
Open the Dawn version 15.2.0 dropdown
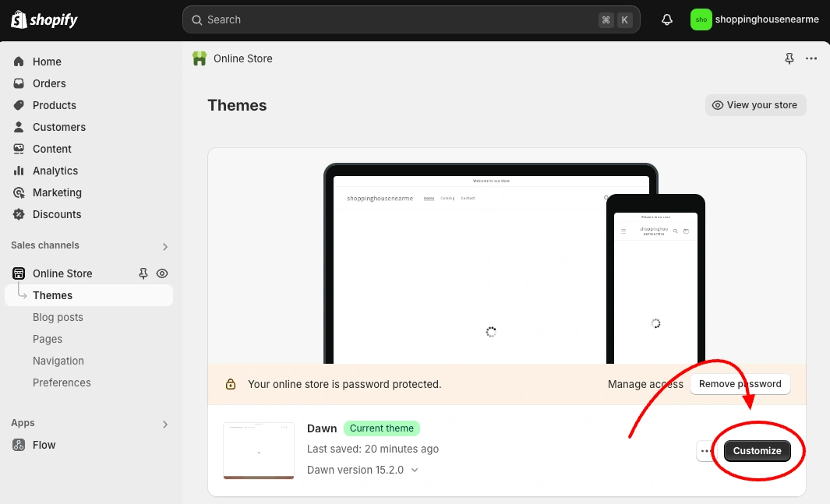[362, 470]
